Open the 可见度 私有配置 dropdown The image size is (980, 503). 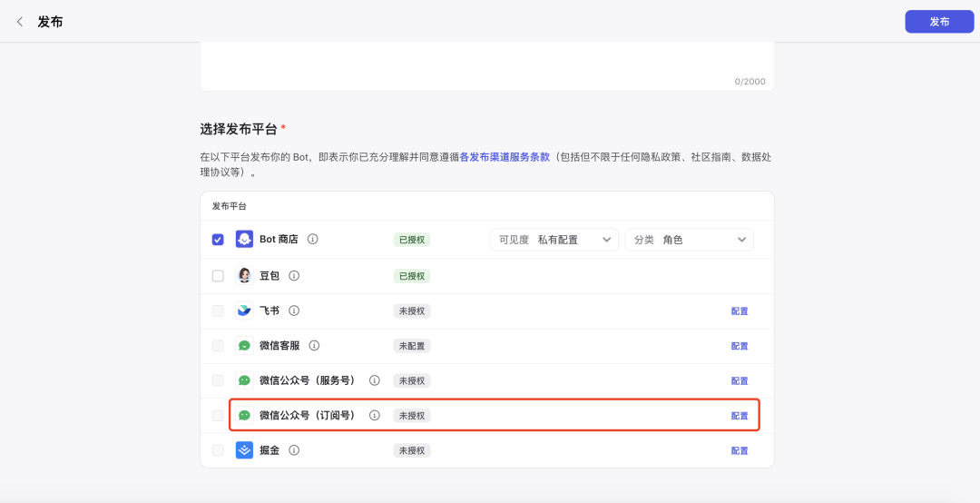pyautogui.click(x=554, y=240)
